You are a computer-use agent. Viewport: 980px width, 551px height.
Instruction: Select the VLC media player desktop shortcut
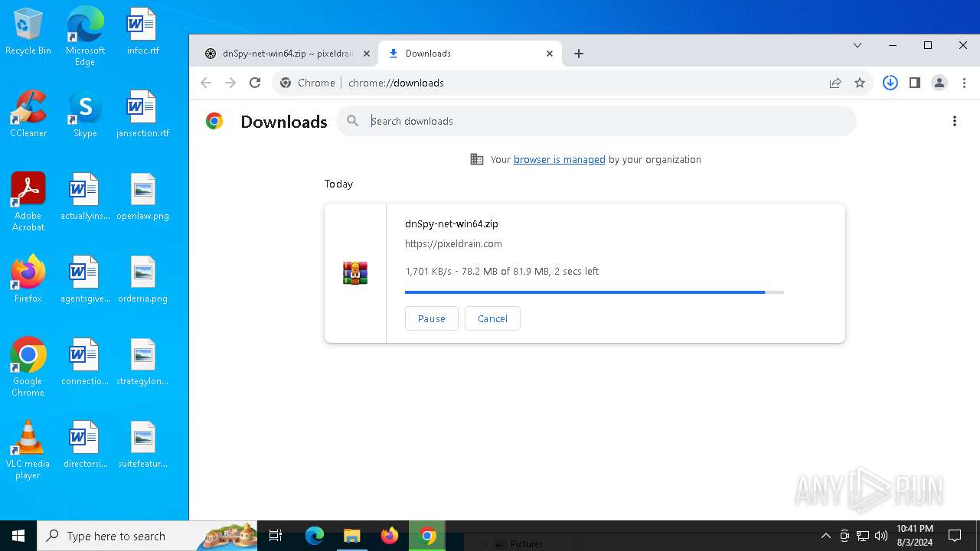[28, 450]
